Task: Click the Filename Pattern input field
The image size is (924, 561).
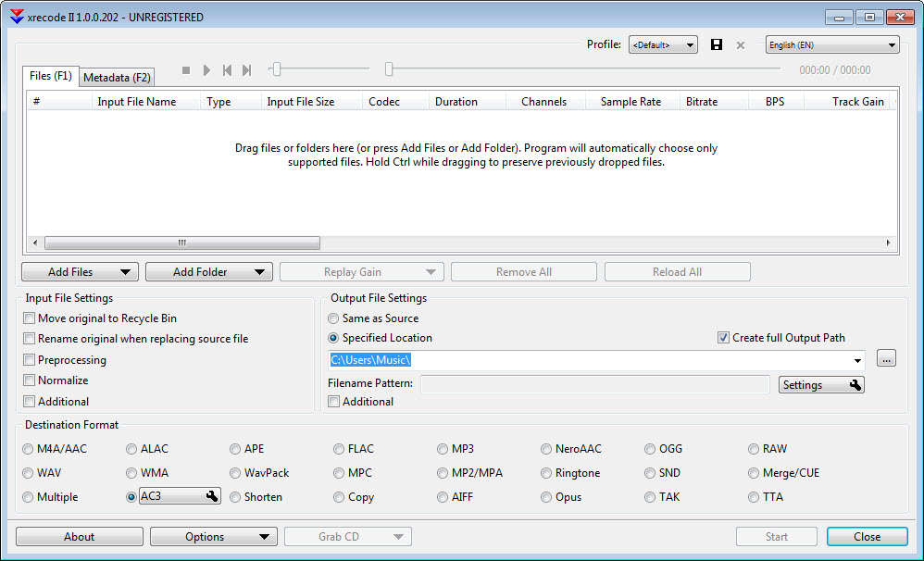Action: [x=595, y=384]
